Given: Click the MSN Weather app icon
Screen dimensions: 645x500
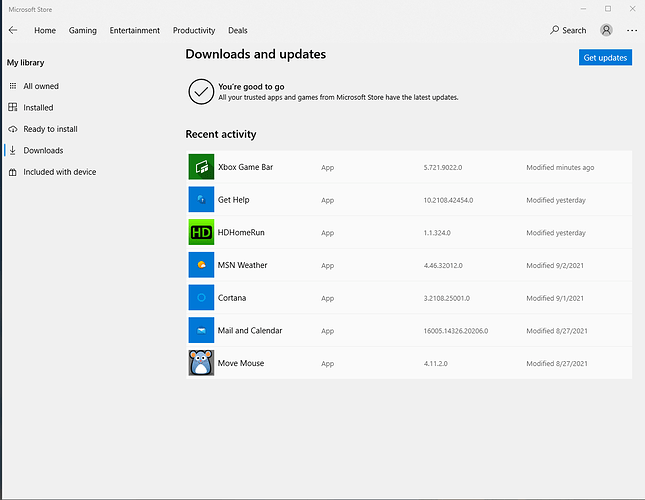Looking at the screenshot, I should tap(202, 265).
